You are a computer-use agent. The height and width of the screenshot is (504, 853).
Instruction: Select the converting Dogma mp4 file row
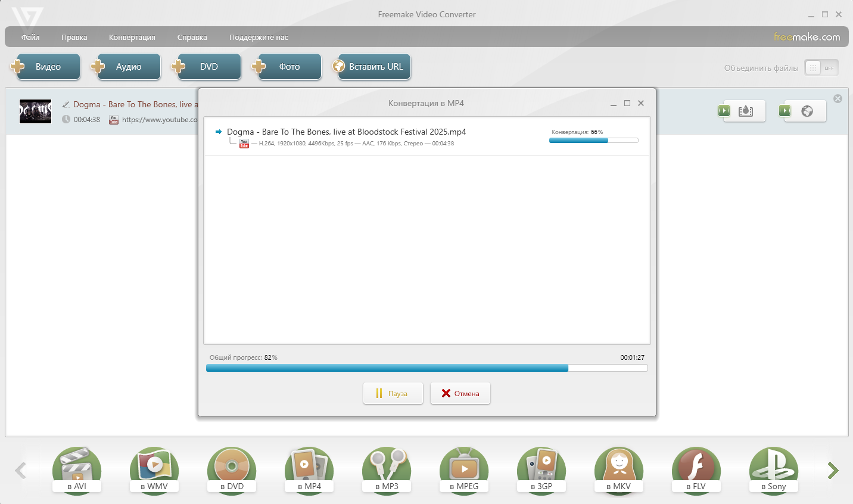click(426, 137)
